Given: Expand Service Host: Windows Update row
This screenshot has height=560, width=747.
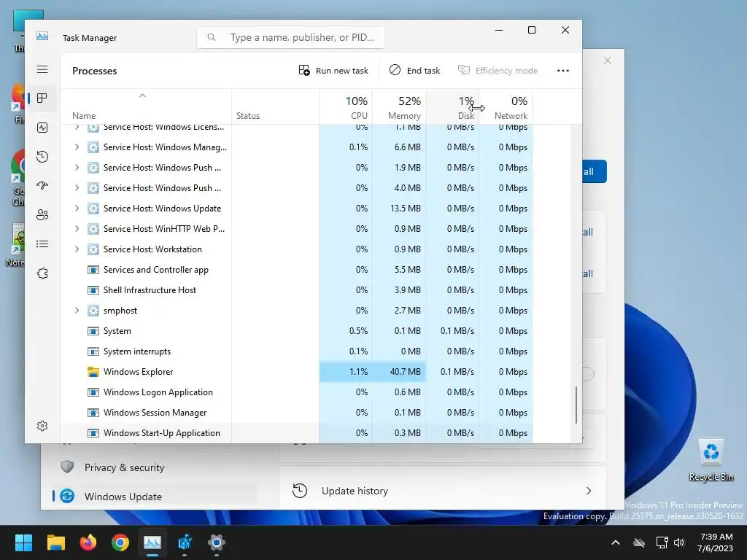Looking at the screenshot, I should tap(77, 208).
